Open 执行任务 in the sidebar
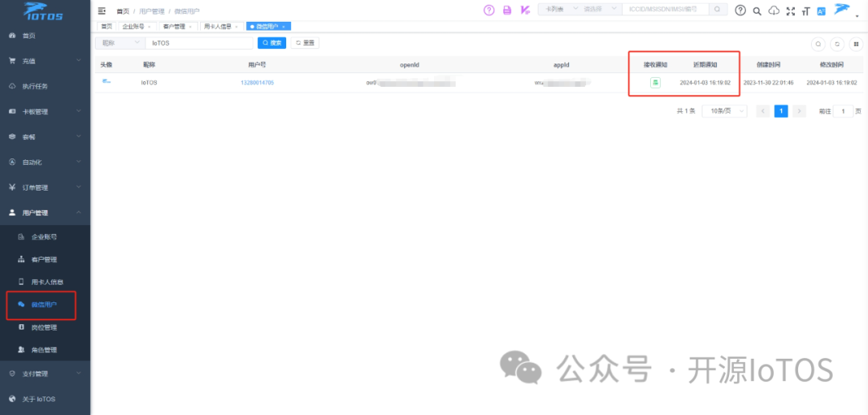Viewport: 868px width, 415px height. click(45, 86)
